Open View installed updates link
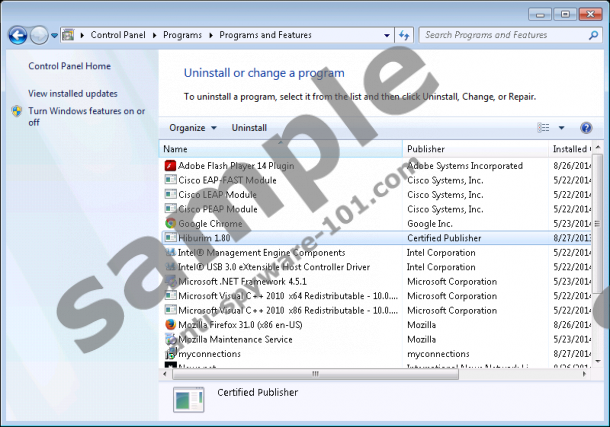 coord(73,93)
